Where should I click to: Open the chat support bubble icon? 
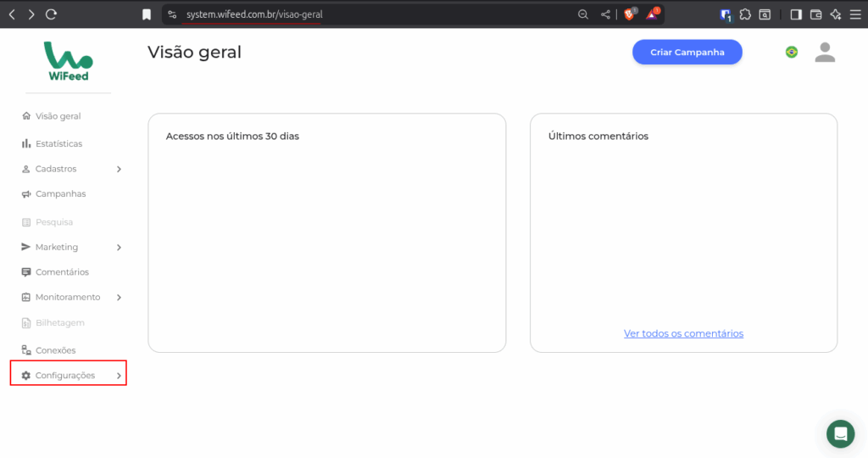pyautogui.click(x=840, y=433)
